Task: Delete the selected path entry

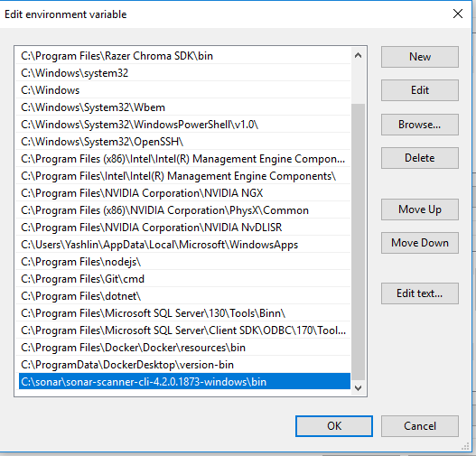Action: (x=420, y=158)
